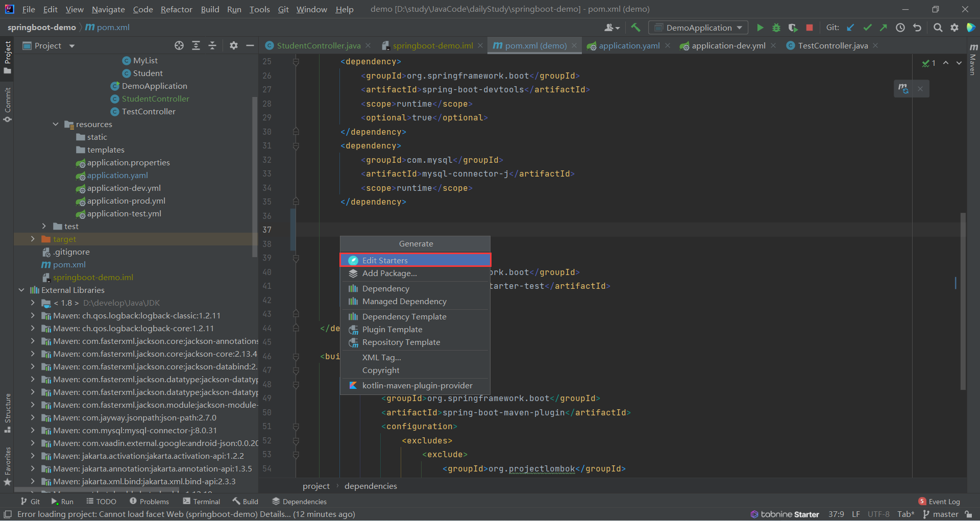Screen dimensions: 980x521
Task: Open Project panel options gear
Action: [x=234, y=45]
